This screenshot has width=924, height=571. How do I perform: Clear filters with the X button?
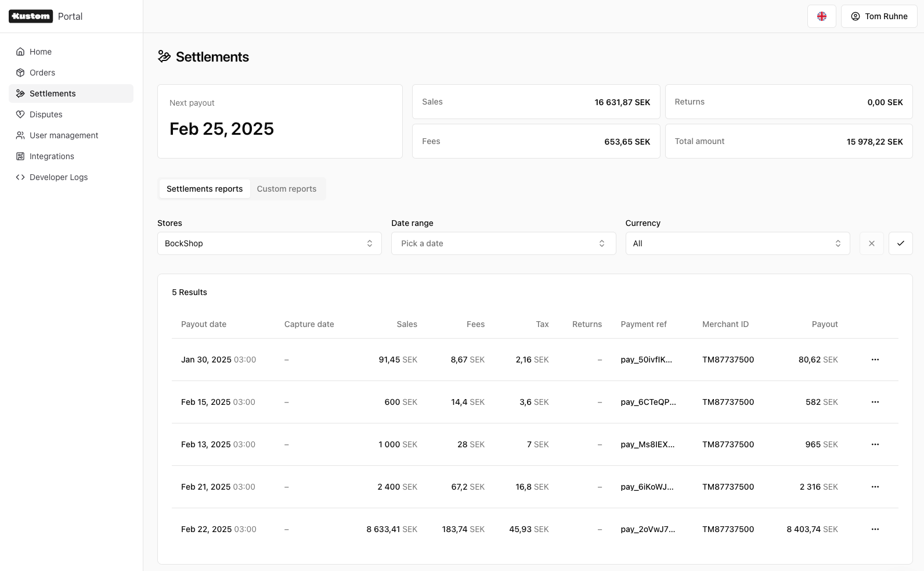(x=872, y=243)
